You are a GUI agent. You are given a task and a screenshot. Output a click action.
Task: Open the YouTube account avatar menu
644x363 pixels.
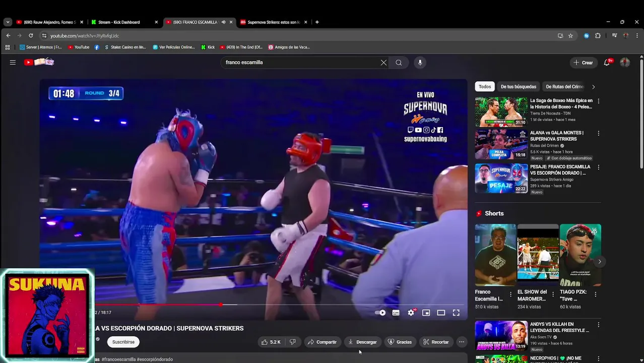(625, 63)
